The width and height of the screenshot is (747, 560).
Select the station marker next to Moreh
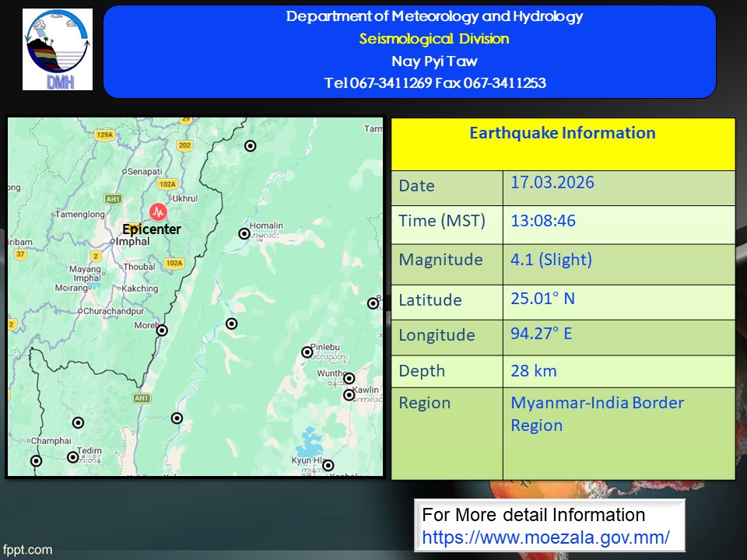click(x=162, y=330)
